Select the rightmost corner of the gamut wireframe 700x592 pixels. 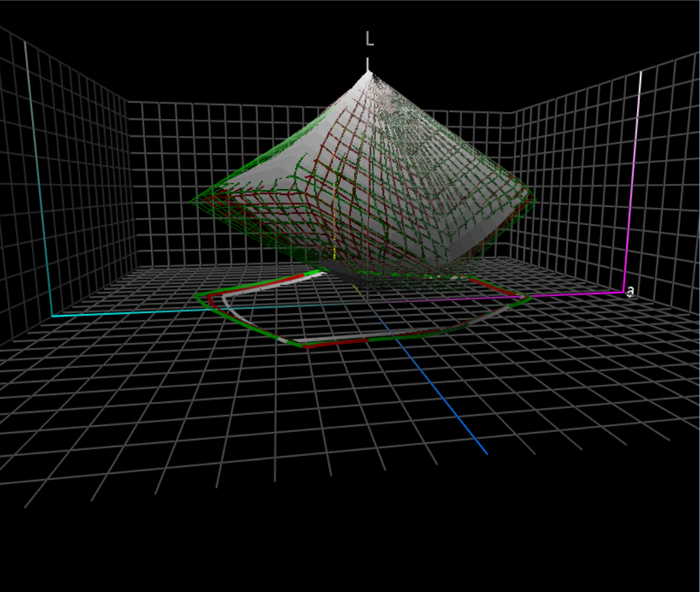pos(535,201)
